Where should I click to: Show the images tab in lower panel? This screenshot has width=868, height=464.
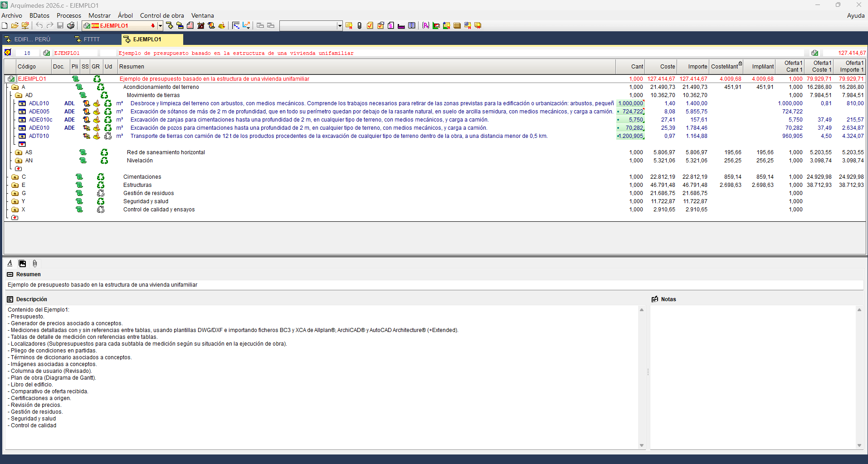[22, 264]
